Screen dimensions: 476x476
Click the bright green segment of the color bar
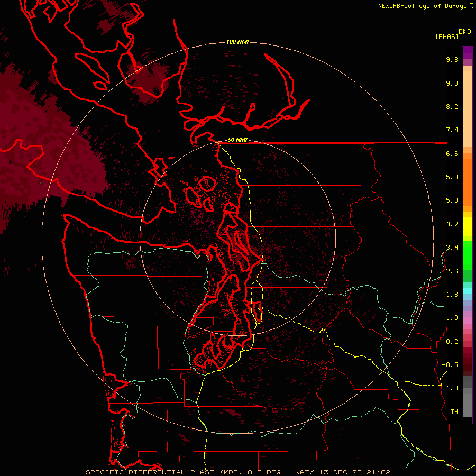(467, 254)
